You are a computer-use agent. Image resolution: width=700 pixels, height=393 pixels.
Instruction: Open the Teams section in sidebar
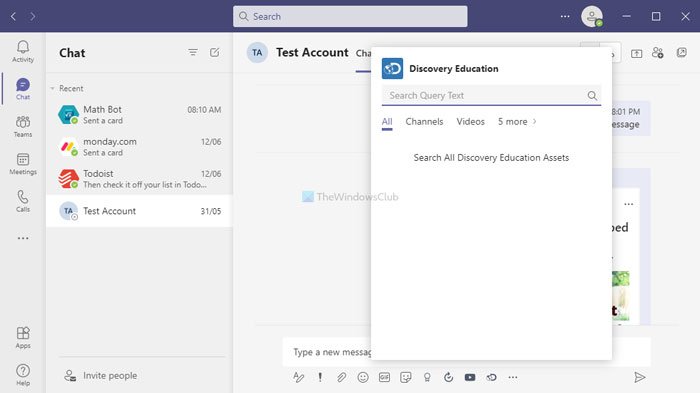coord(23,126)
